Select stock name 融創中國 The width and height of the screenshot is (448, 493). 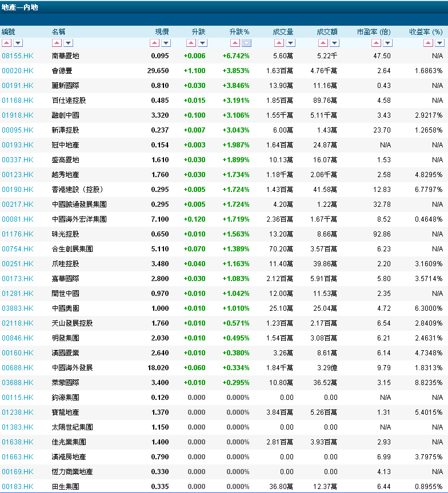tap(66, 115)
